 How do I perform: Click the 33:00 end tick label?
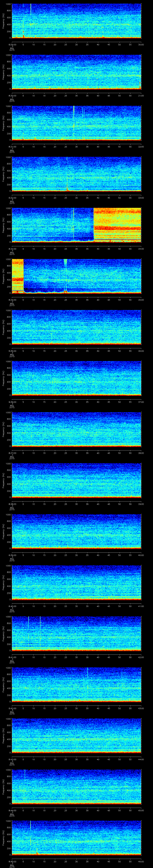pos(141,197)
